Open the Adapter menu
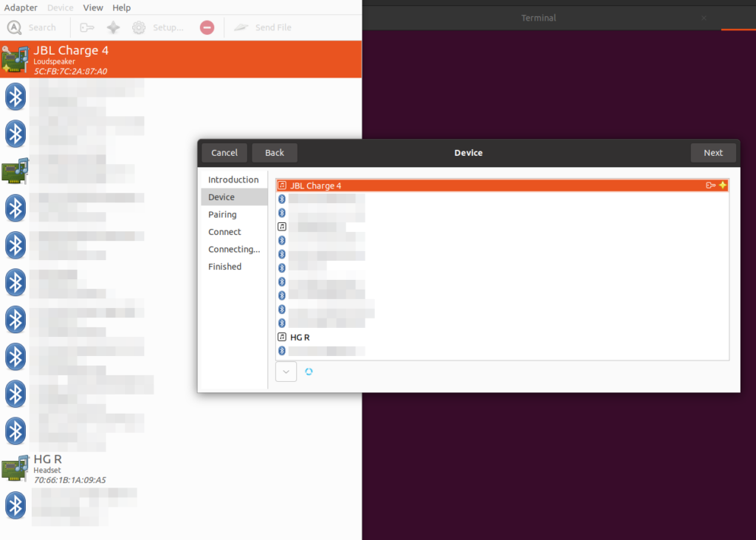 click(21, 7)
